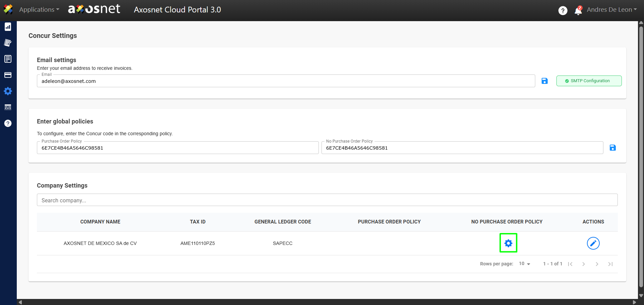Save the email address with the disk icon
Screen dimensions: 644x305
click(545, 81)
